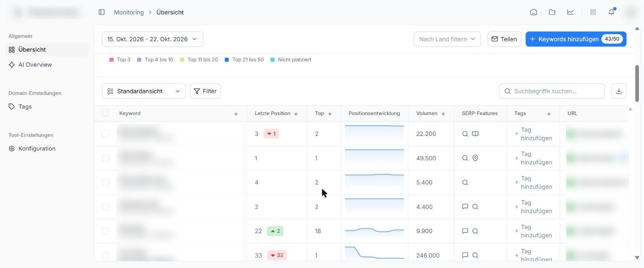Click the download export icon button
Viewport: 644px width, 268px height.
(619, 91)
